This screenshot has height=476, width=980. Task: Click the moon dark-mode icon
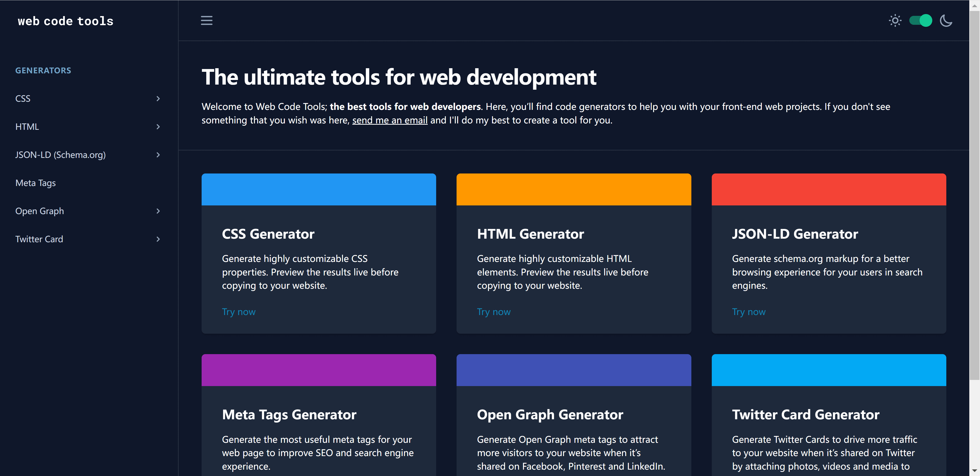(x=946, y=20)
